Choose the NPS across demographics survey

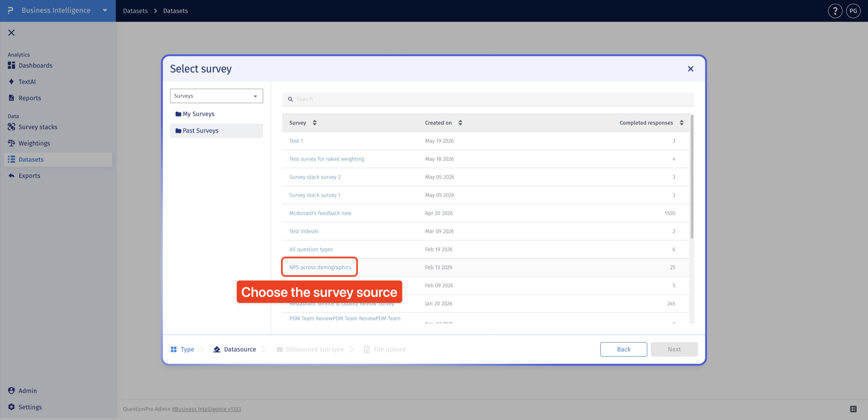[320, 267]
